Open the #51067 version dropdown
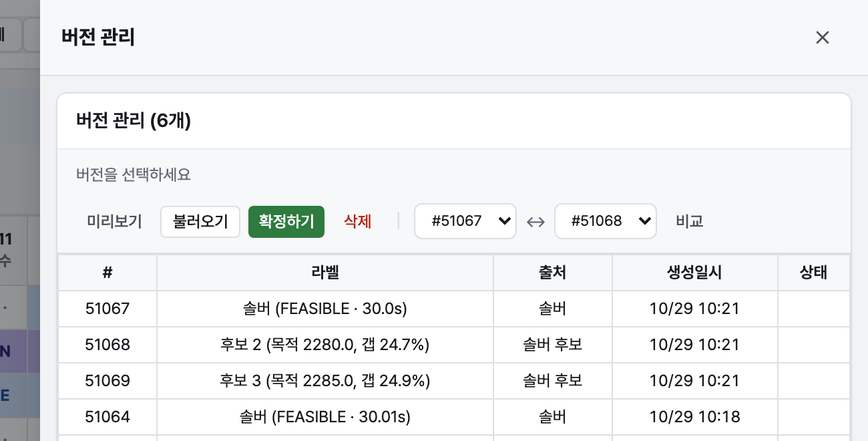The height and width of the screenshot is (441, 868). click(465, 221)
